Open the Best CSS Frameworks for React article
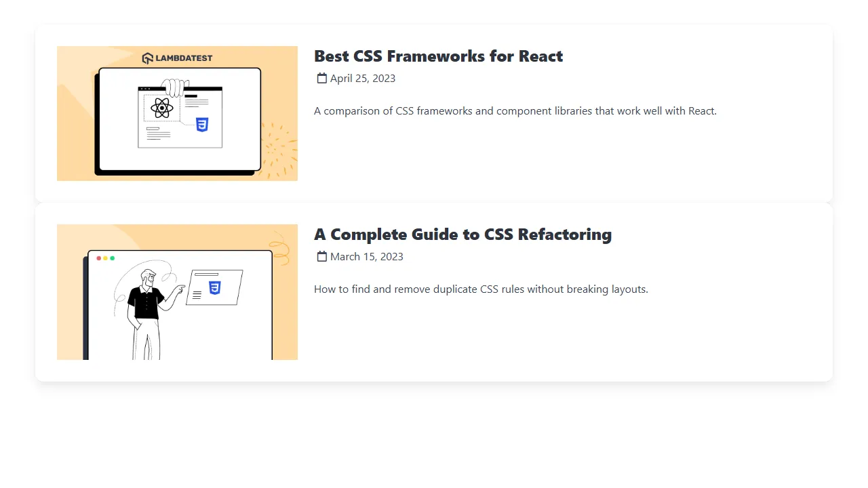Screen dimensions: 868x488 tap(438, 56)
